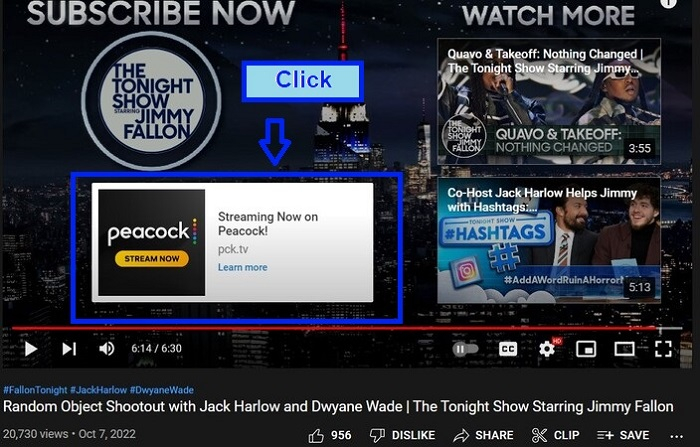Enable theater mode

click(624, 349)
